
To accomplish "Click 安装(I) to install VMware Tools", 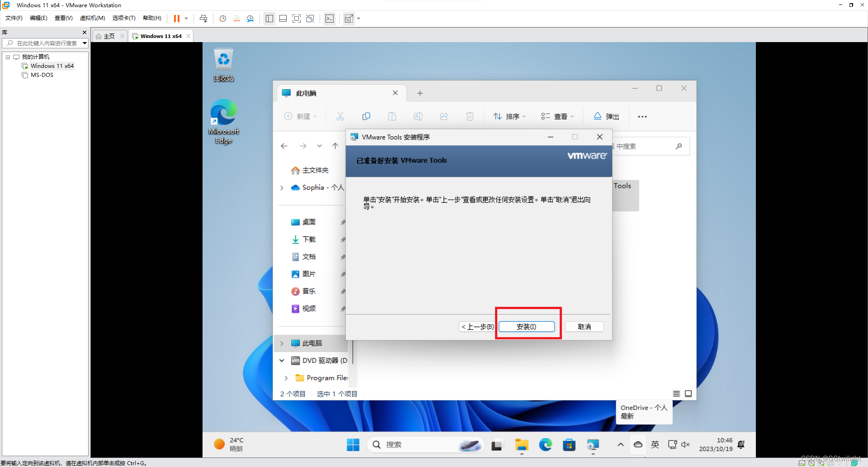I will pos(527,326).
